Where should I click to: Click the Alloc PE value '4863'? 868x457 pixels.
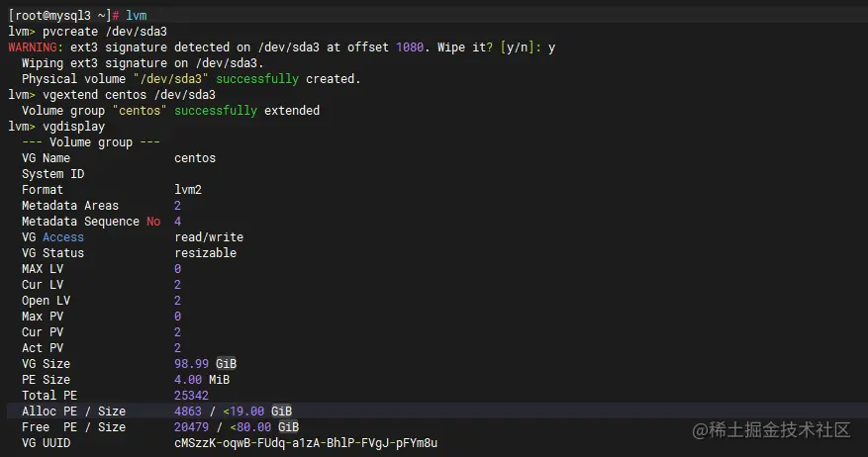188,411
